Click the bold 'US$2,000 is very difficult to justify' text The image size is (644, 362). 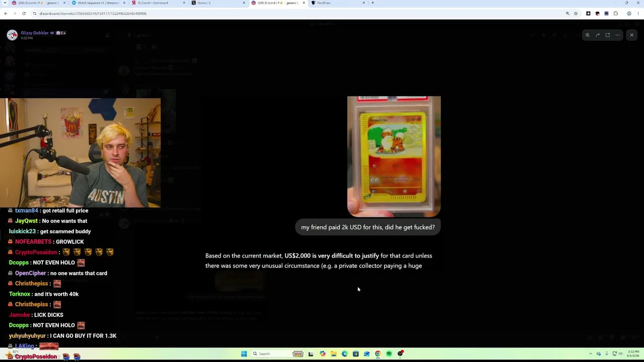[x=332, y=256]
